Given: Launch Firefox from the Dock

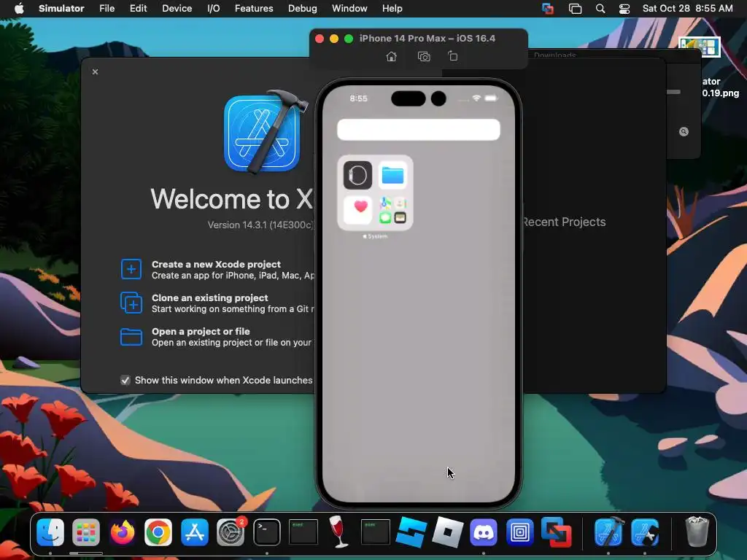Looking at the screenshot, I should click(122, 532).
